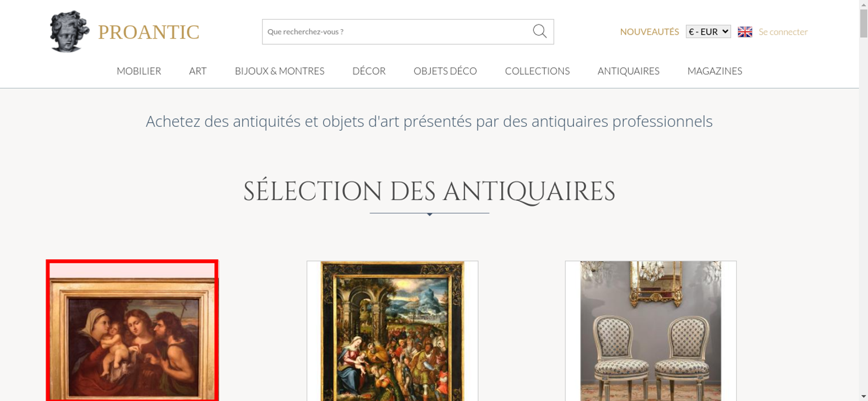The image size is (868, 401).
Task: Open the pair of upholstered chairs thumbnail
Action: (x=651, y=331)
